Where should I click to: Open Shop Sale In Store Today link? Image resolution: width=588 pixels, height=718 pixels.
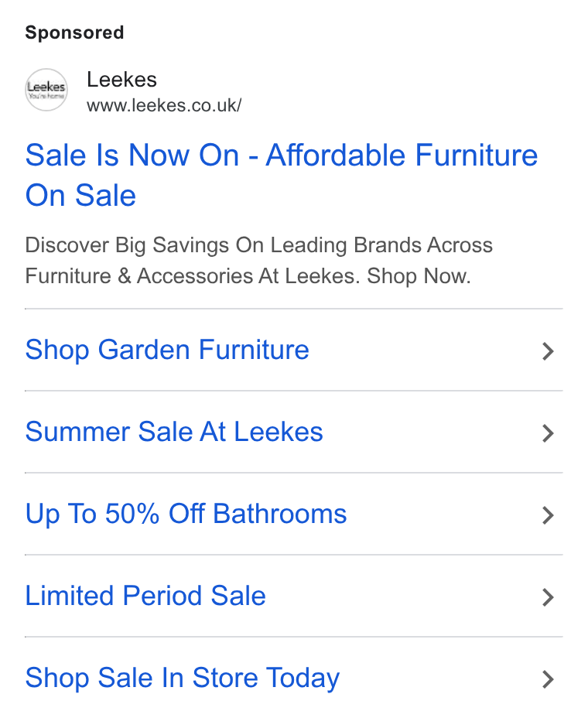click(x=183, y=679)
